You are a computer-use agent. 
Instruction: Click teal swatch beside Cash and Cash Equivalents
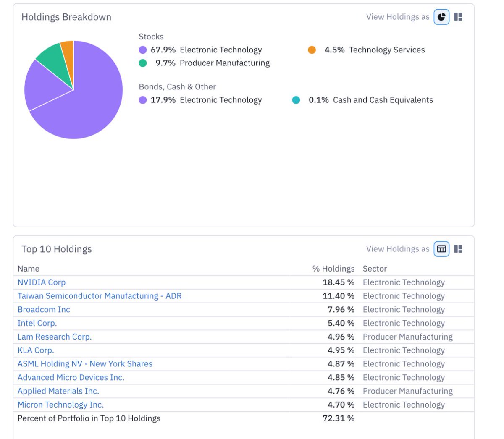(296, 100)
